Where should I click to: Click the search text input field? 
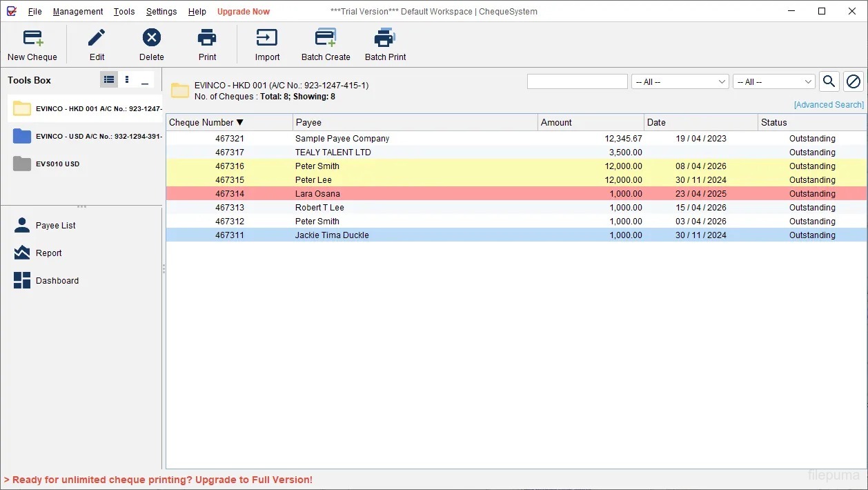coord(577,82)
